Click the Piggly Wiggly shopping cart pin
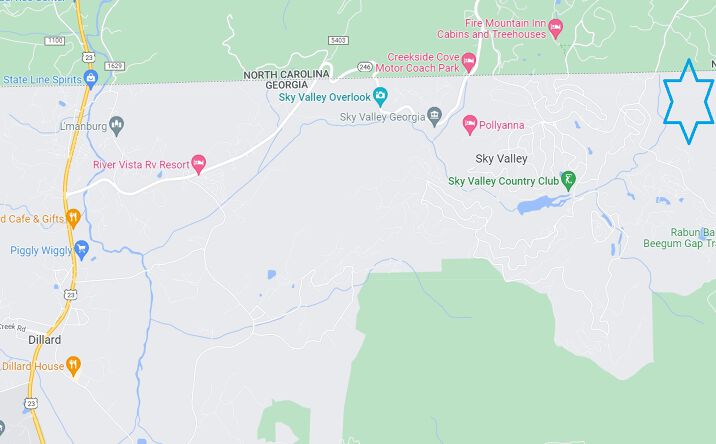716x444 pixels. pyautogui.click(x=81, y=250)
